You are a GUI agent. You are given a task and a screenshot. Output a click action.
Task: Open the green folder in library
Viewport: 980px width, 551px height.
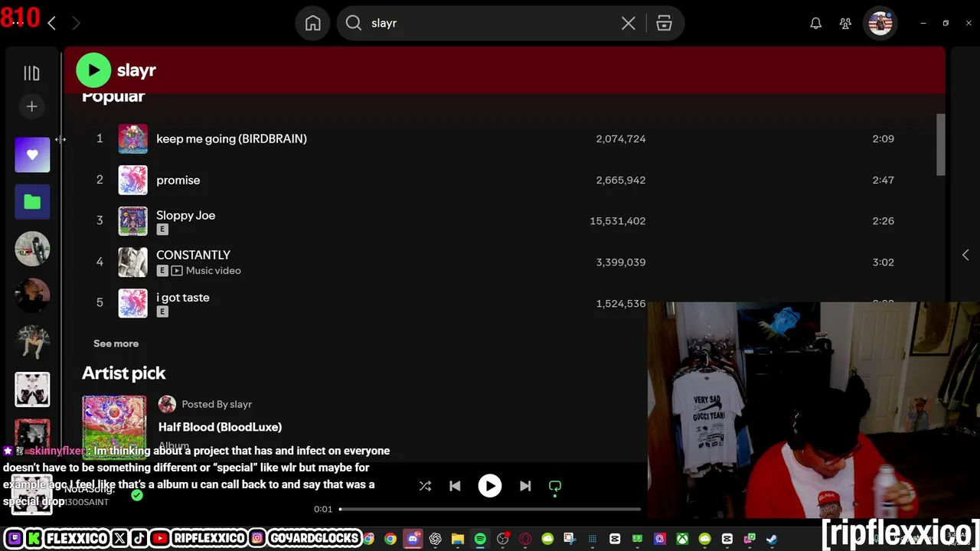click(32, 201)
